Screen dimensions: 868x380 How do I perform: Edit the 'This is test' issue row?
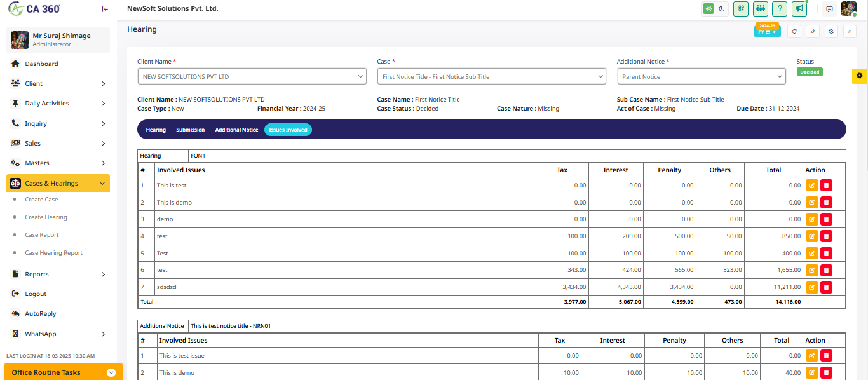coord(811,186)
